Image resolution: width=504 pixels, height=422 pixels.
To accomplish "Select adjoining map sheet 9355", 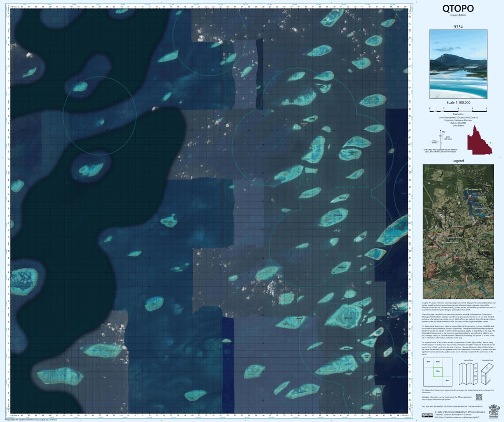I will (438, 362).
